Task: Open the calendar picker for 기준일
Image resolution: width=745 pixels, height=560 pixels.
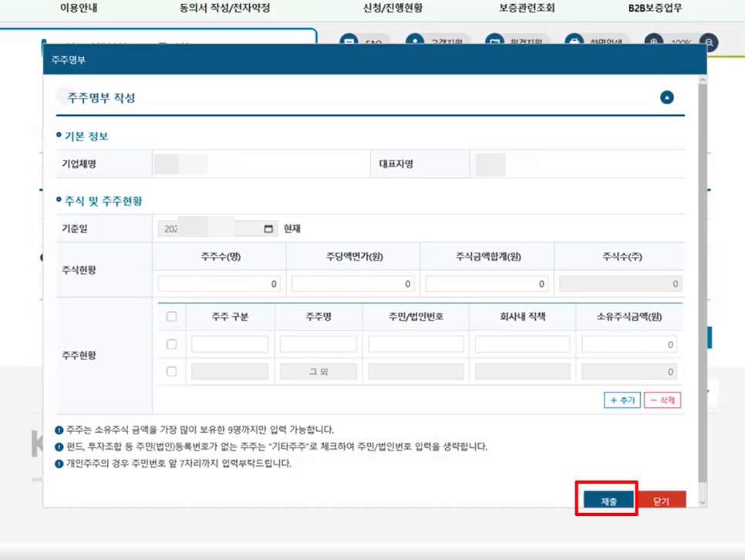Action: click(268, 229)
